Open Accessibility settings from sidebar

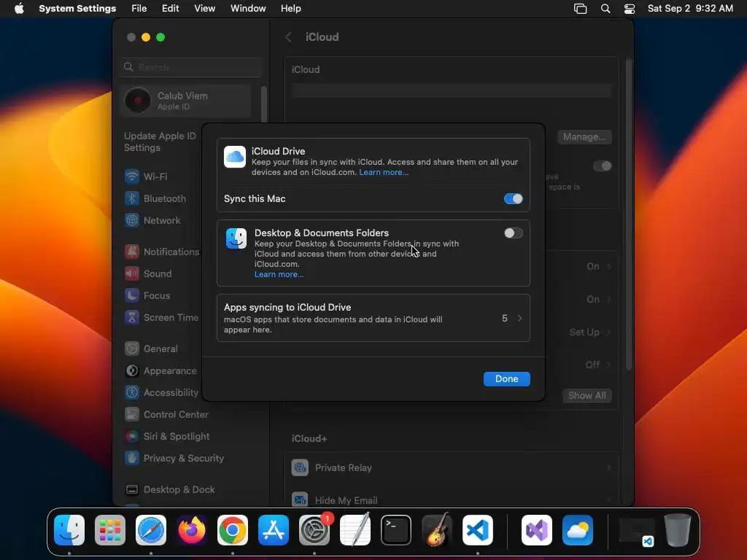161,393
